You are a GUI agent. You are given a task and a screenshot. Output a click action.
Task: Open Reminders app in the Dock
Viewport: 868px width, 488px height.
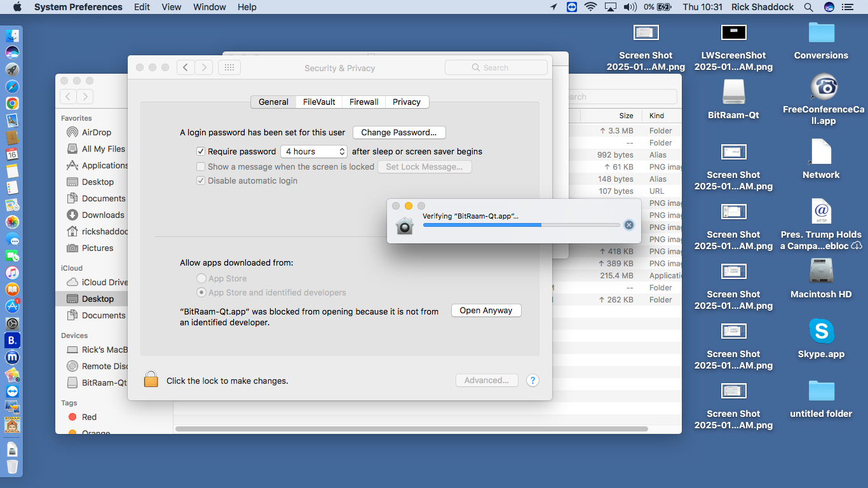[12, 188]
